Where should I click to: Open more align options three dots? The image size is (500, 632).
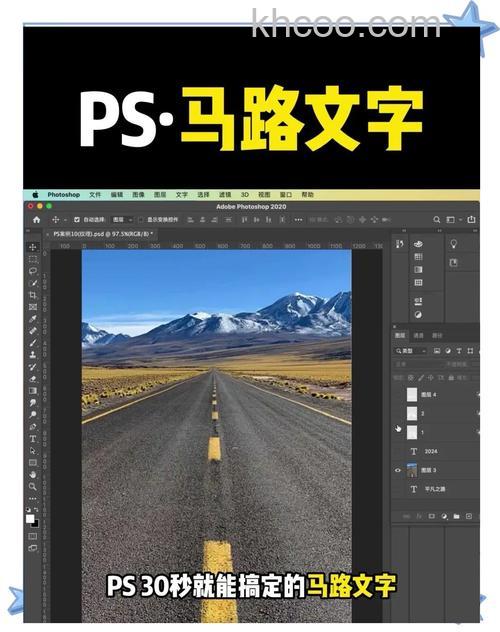coord(298,220)
